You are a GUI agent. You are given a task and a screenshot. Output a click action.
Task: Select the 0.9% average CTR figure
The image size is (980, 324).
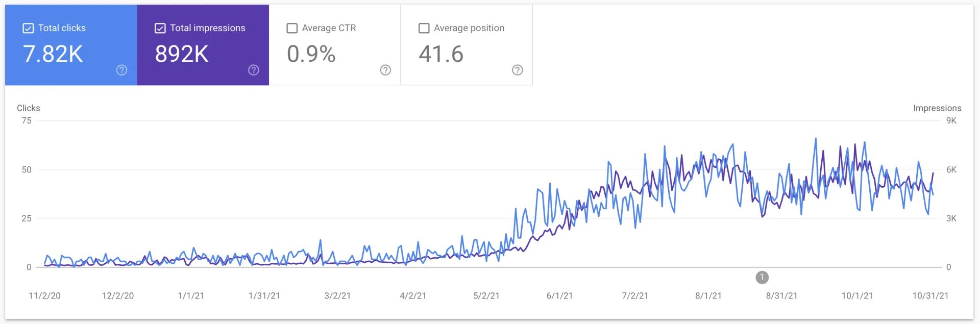click(311, 54)
